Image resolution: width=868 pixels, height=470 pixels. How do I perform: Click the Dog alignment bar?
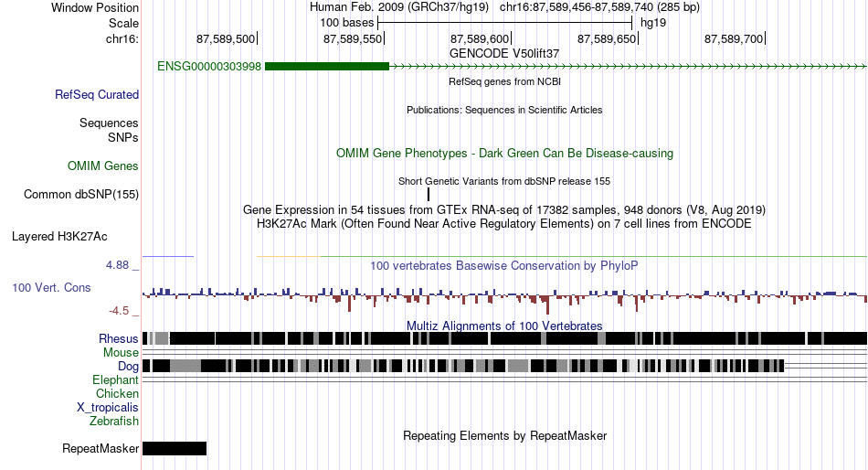463,366
